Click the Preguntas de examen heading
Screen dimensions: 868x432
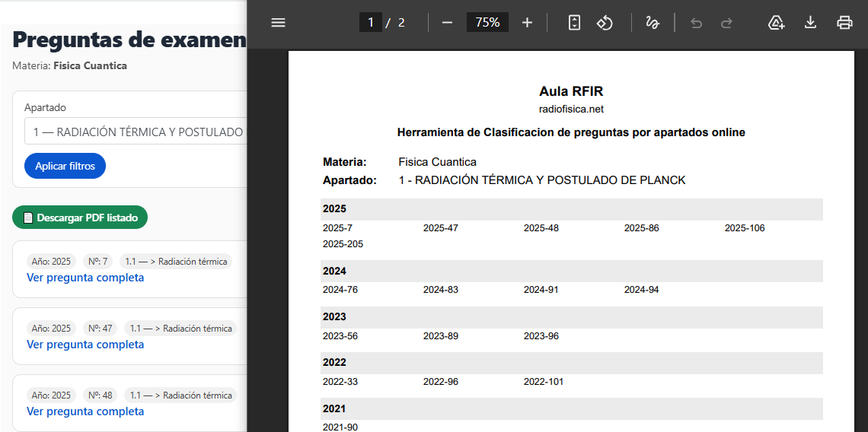pos(129,40)
